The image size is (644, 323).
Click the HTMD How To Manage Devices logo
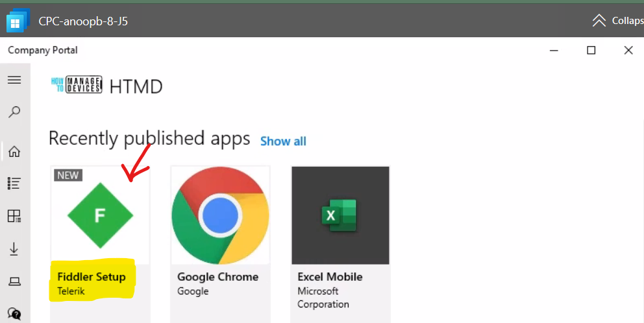(x=77, y=84)
